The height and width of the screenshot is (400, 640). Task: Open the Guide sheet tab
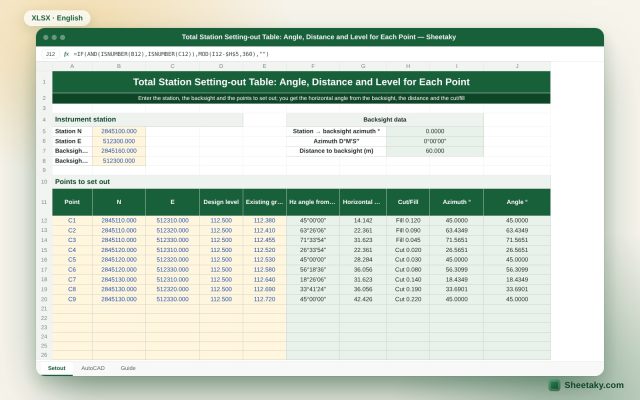(x=128, y=368)
